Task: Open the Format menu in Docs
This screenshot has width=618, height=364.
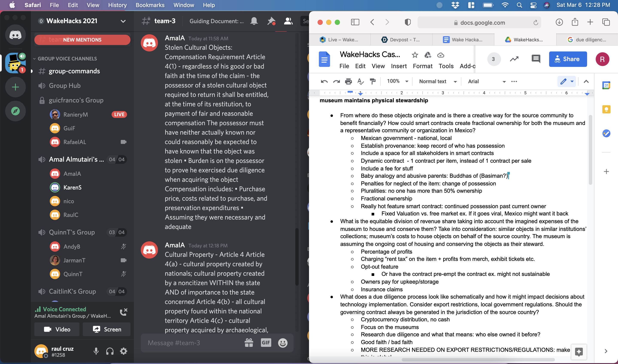Action: (422, 66)
